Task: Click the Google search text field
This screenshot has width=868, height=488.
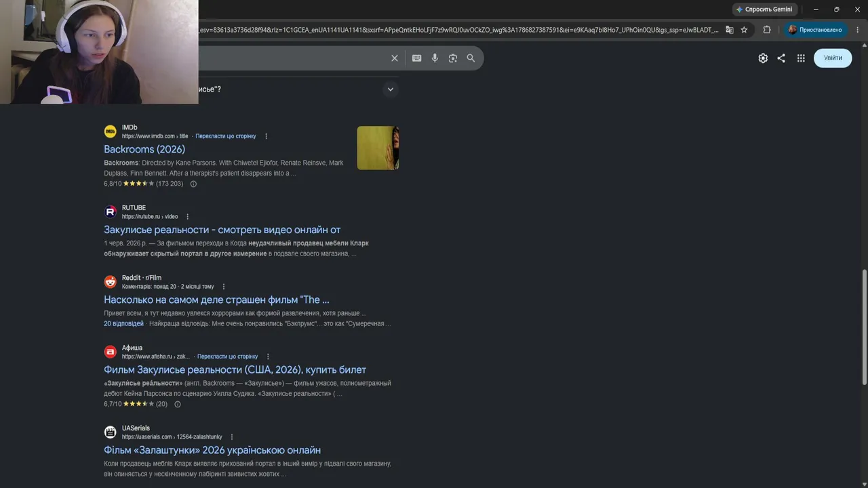Action: pyautogui.click(x=292, y=58)
